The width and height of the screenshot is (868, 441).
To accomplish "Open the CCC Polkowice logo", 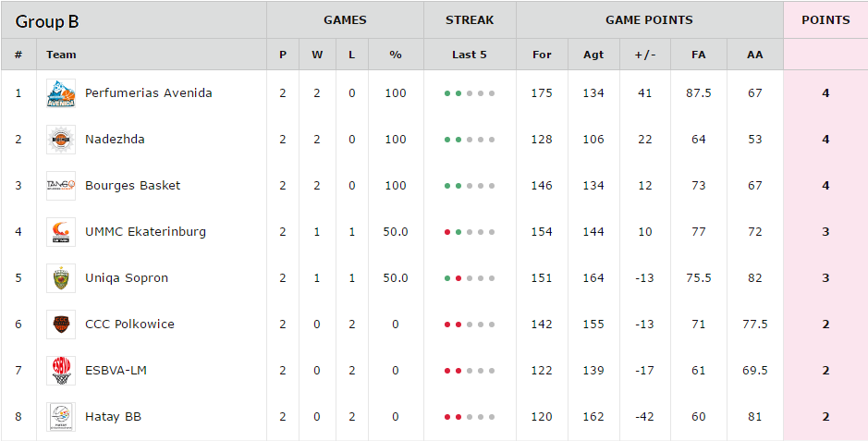I will (x=61, y=325).
